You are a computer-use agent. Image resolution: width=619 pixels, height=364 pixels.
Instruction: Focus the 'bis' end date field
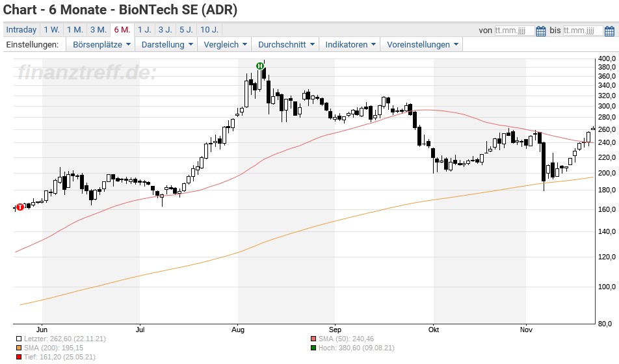[x=583, y=31]
